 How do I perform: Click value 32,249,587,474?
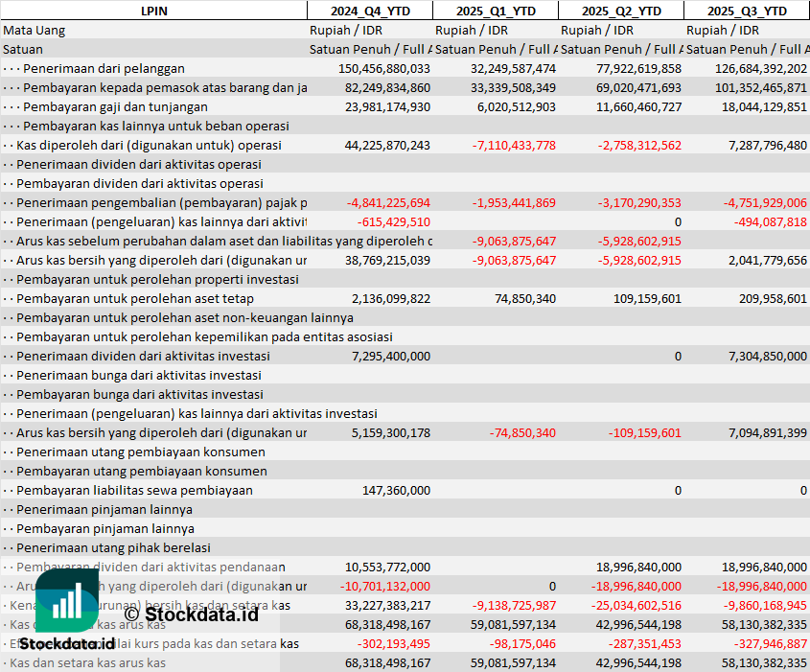point(513,69)
